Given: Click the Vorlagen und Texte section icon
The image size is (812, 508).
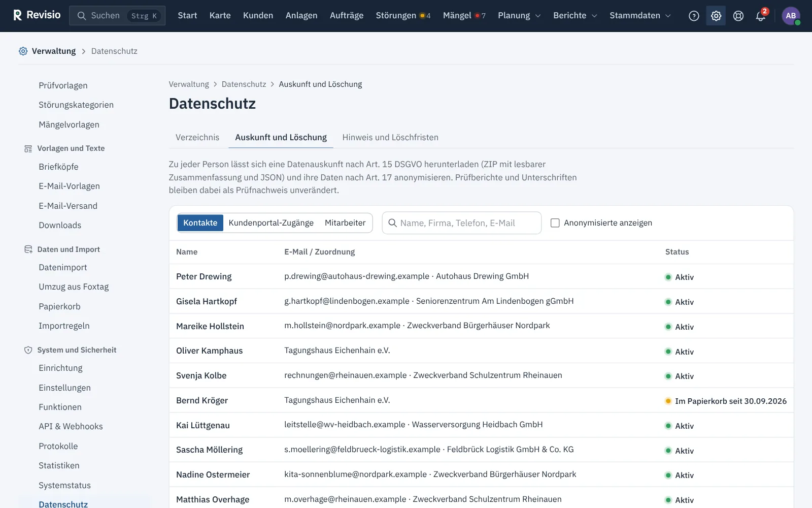Looking at the screenshot, I should tap(28, 149).
